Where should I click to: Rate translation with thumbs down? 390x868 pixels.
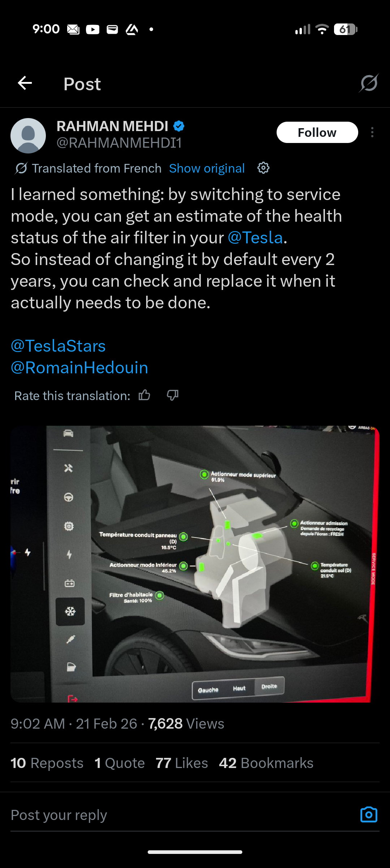[x=173, y=395]
